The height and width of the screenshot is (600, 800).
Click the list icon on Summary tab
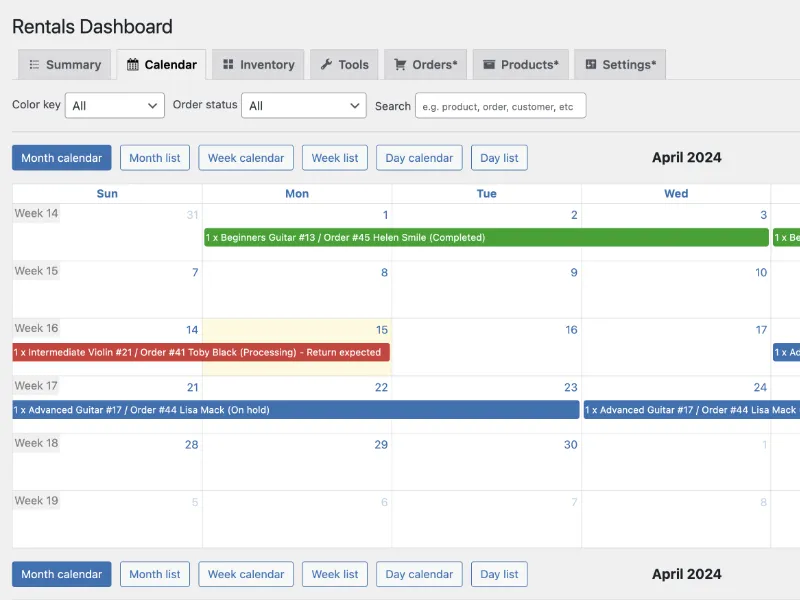34,64
